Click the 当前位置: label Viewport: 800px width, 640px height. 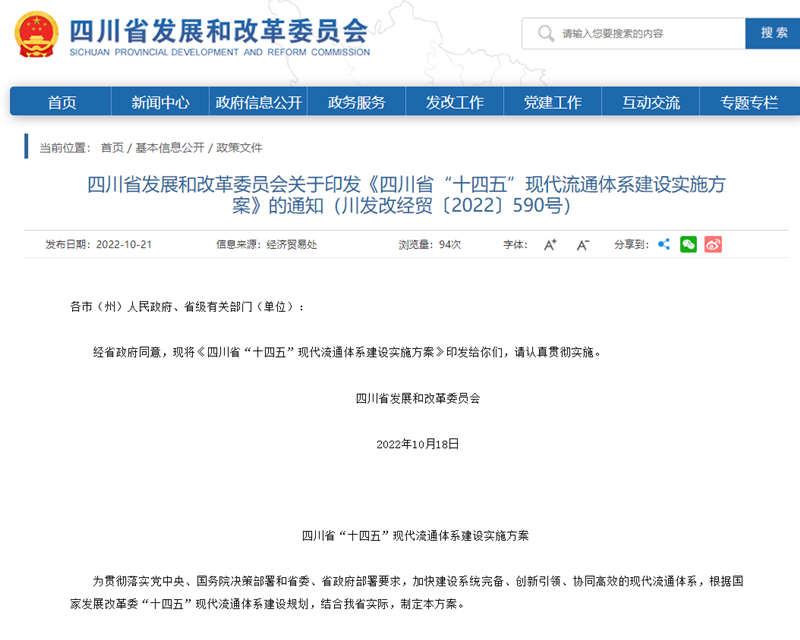65,147
